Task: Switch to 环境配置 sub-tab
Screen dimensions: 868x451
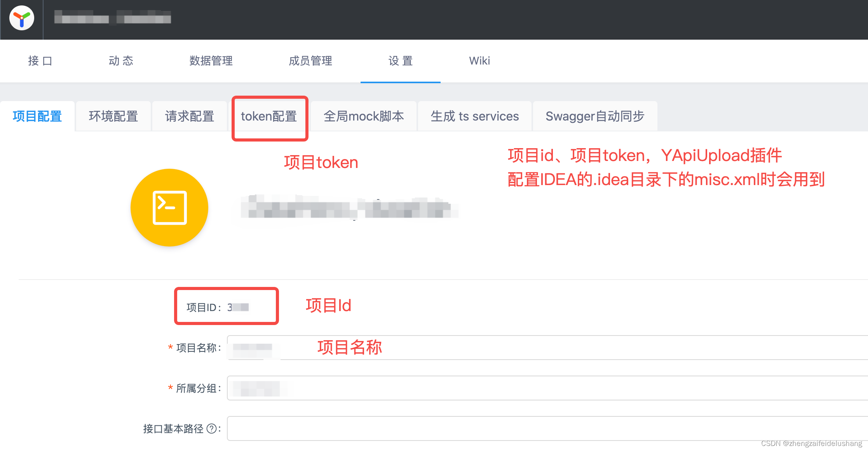Action: [x=113, y=116]
